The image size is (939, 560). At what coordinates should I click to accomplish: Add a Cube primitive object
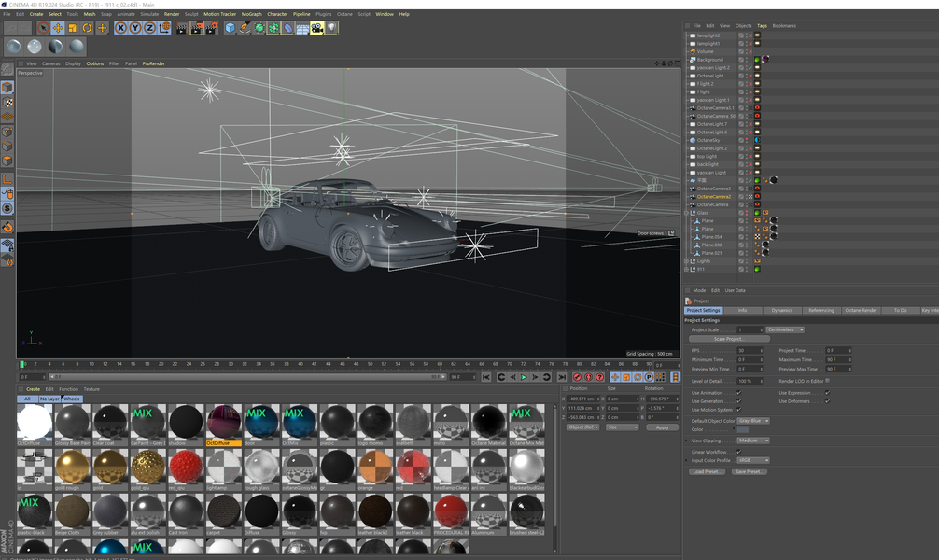(x=230, y=28)
